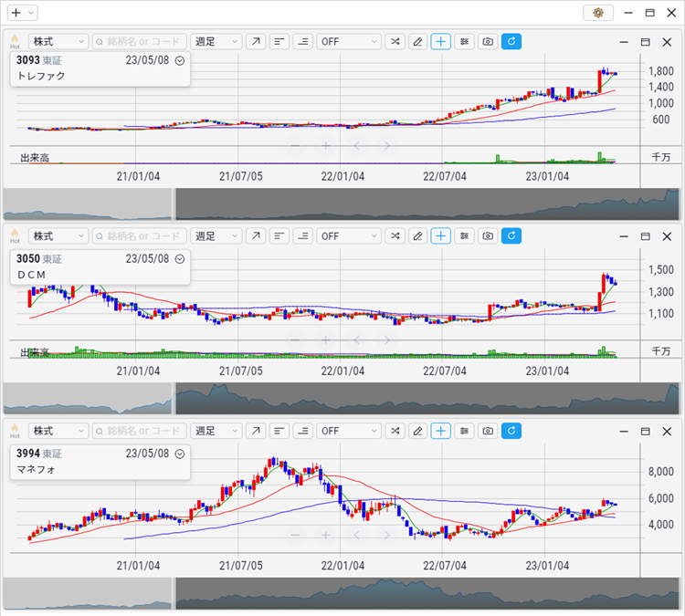685x616 pixels.
Task: Open the 株式 dropdown in top chart
Action: 58,42
